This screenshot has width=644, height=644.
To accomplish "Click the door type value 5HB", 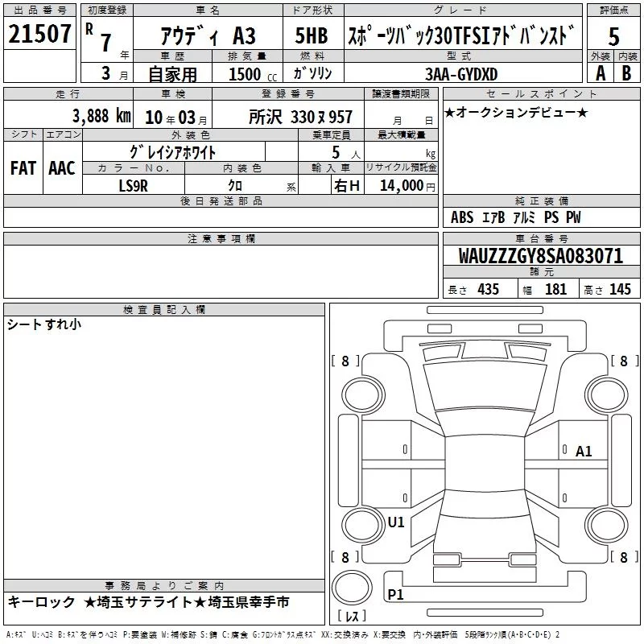I will (312, 35).
